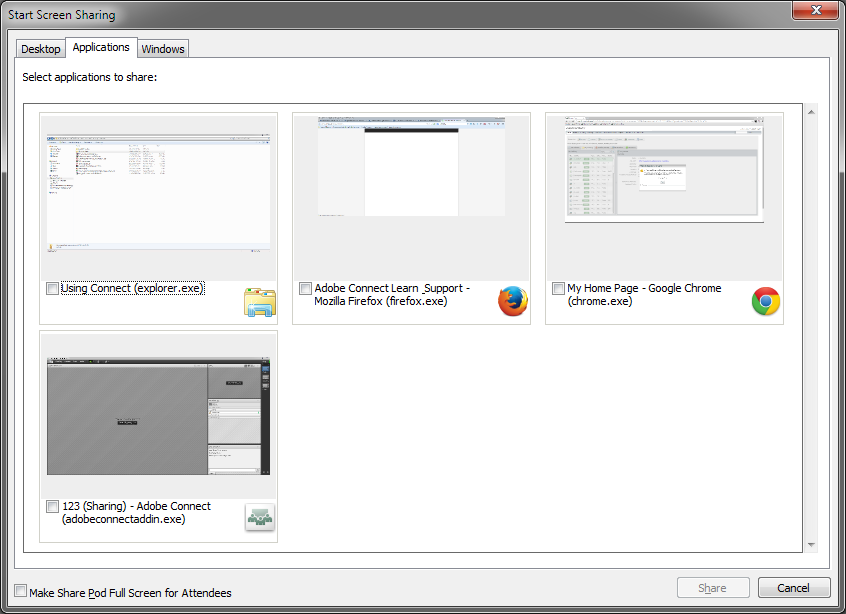This screenshot has height=614, width=846.
Task: Click the Share button
Action: click(x=712, y=587)
